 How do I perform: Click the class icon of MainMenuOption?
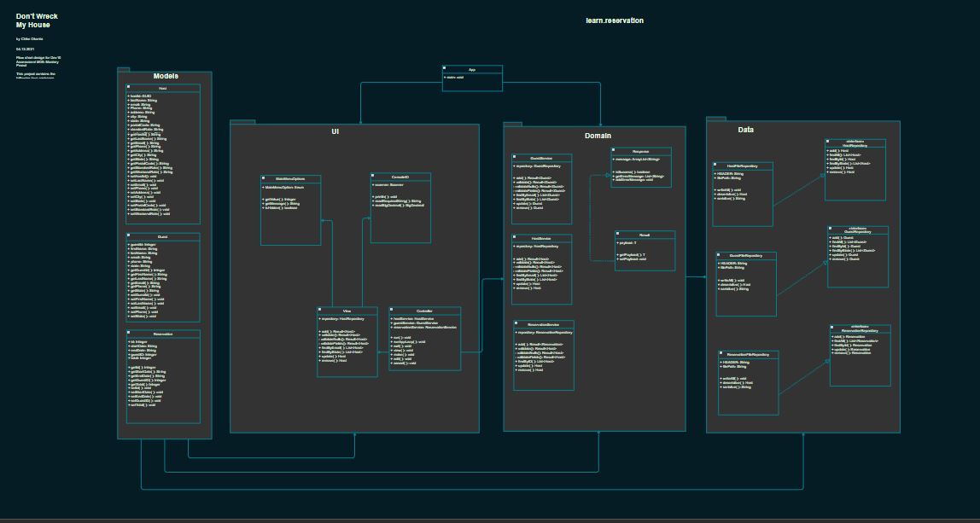(x=263, y=178)
